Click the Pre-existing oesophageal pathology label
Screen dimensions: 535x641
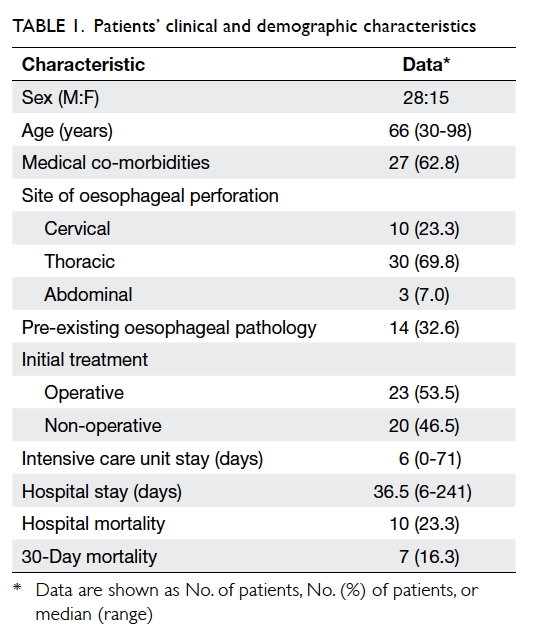[x=169, y=328]
